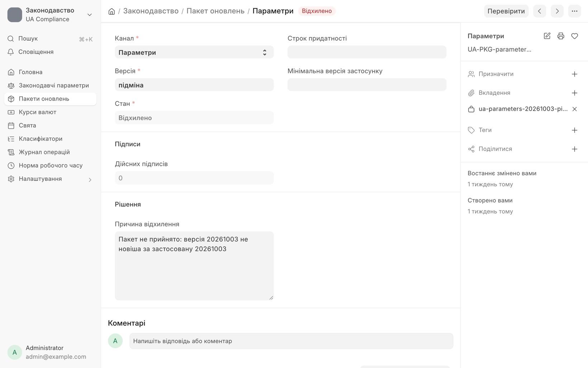Select Пакети оновлень sidebar item
Viewport: 588px width, 368px height.
click(x=50, y=99)
